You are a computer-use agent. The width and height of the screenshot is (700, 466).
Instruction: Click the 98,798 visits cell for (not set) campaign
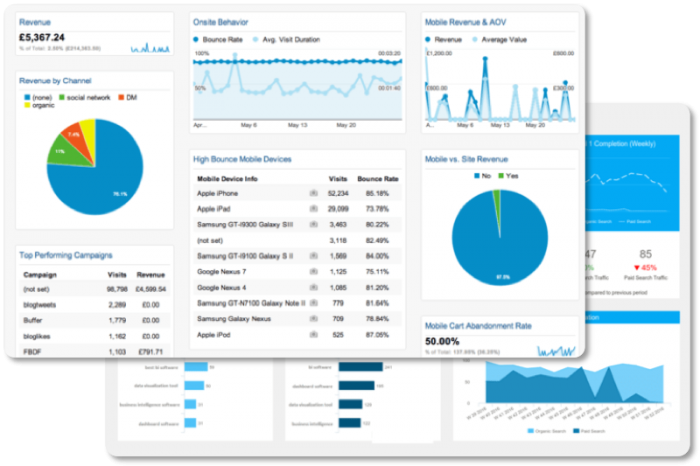[117, 289]
